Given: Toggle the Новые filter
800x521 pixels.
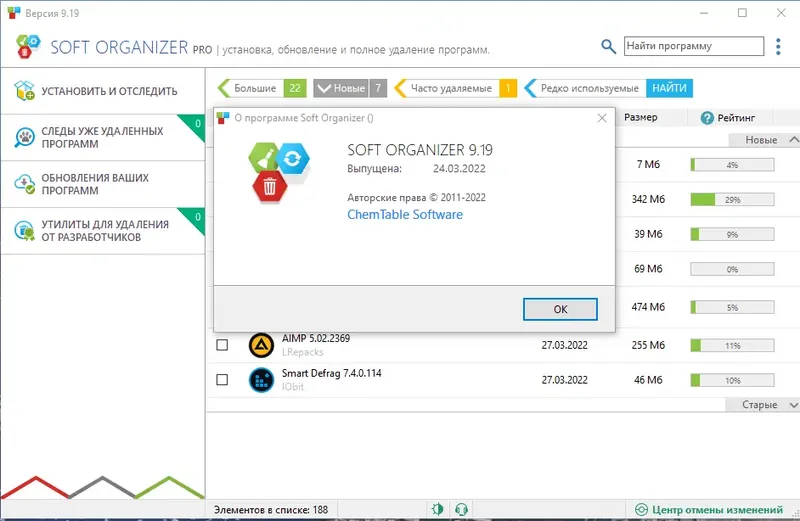Looking at the screenshot, I should tap(350, 88).
